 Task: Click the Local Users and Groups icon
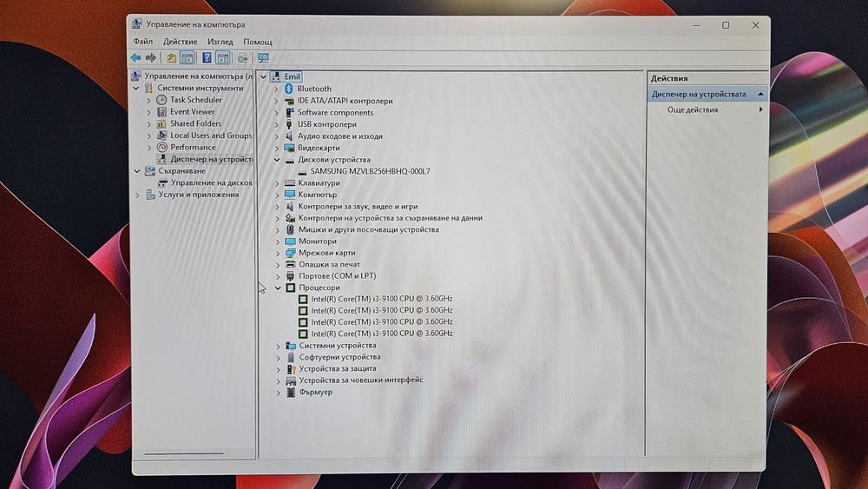(161, 135)
